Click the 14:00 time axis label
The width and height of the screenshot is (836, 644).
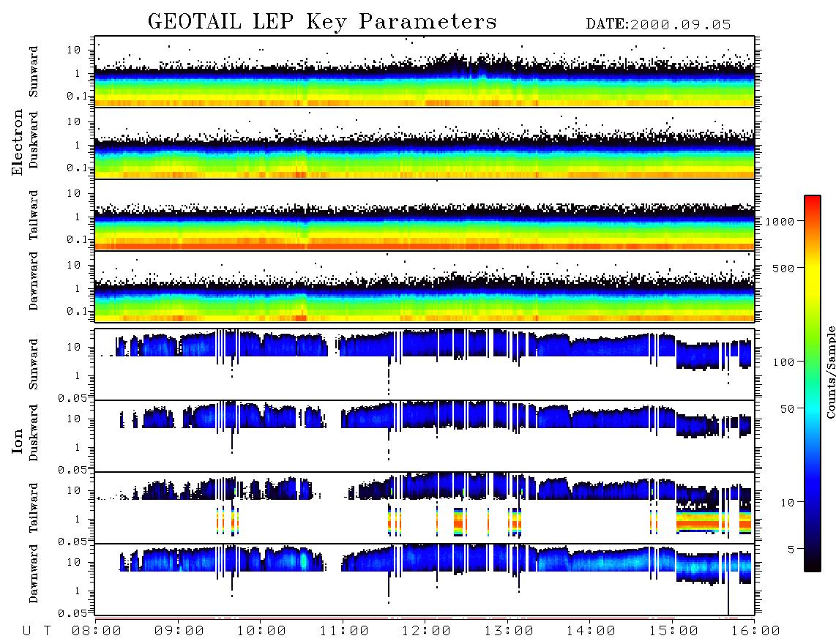(x=591, y=631)
